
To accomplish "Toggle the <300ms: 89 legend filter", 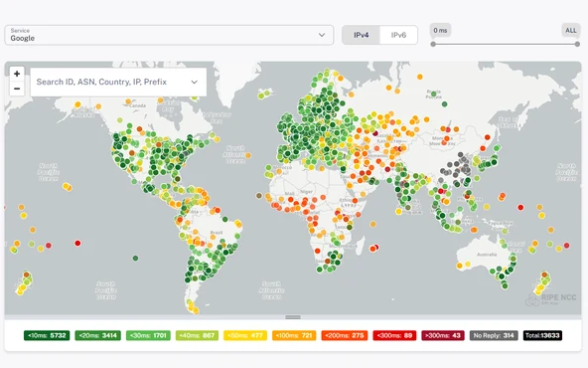I will (394, 335).
